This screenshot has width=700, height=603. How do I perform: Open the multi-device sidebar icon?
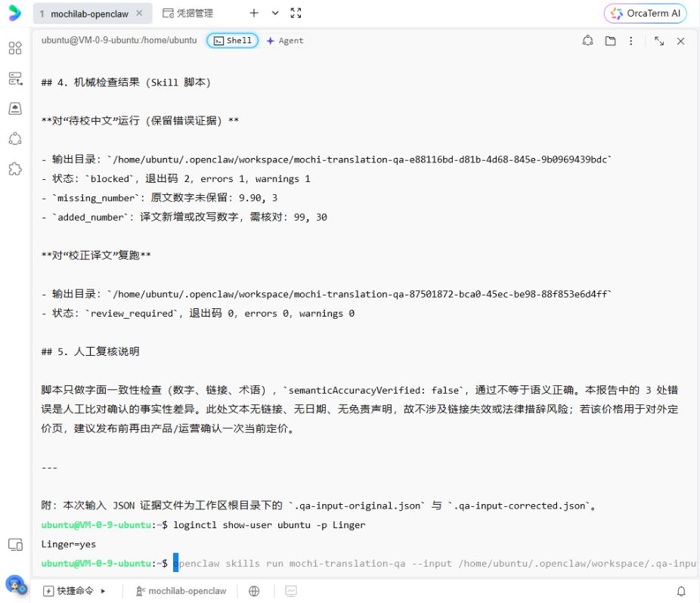[16, 545]
